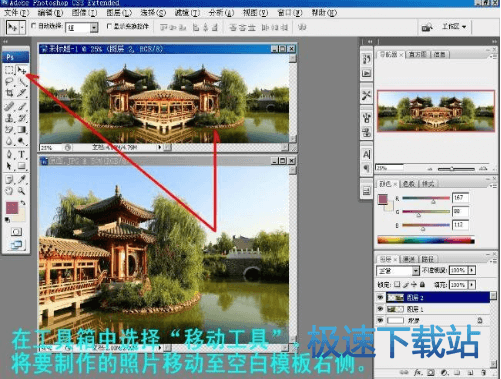Select the Zoom tool

coord(22,191)
